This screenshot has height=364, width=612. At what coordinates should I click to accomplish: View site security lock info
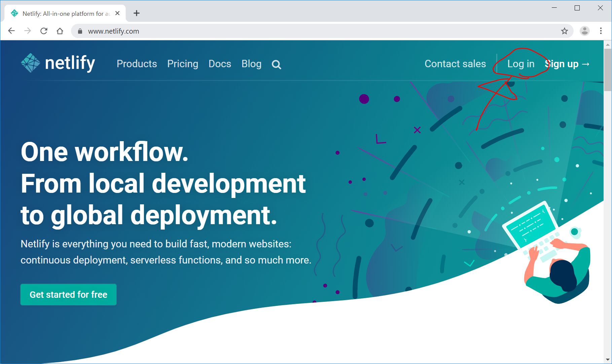[80, 31]
